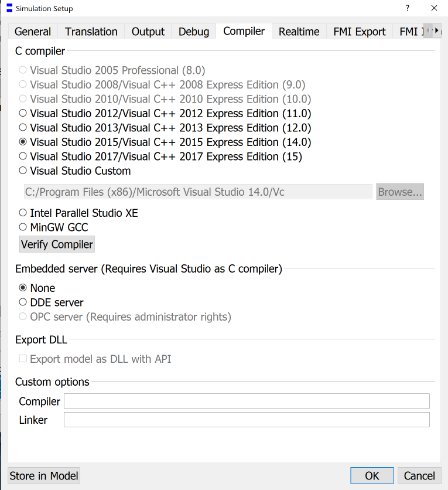Click the help question mark in title bar
Screen dimensions: 448x490
408,8
